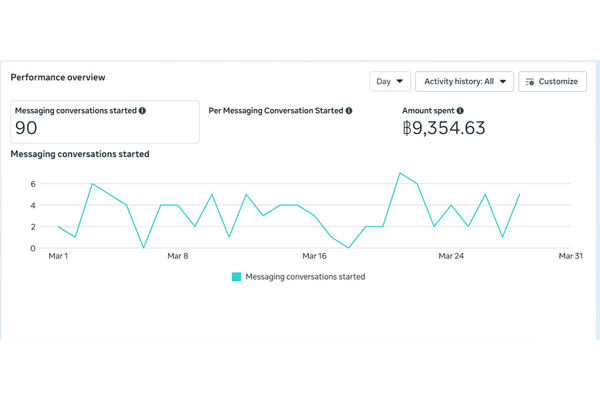Click the ฿9,354.63 amount spent value

pos(443,128)
